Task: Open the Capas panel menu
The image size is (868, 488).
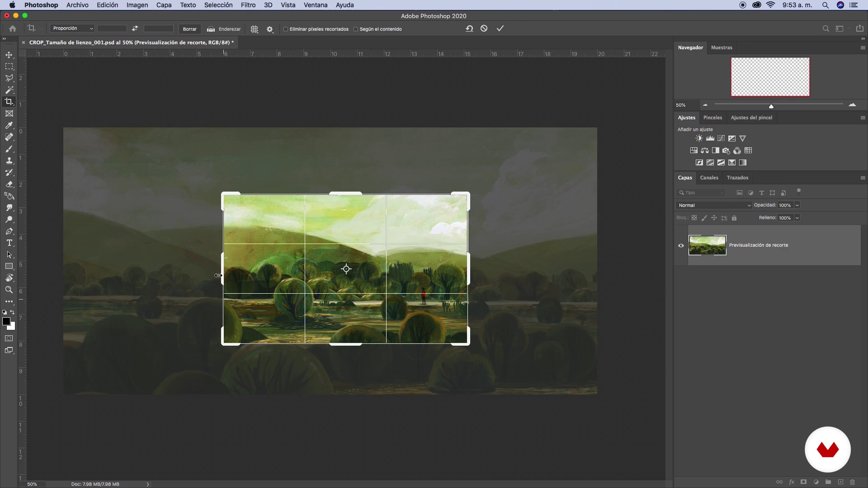Action: coord(863,178)
